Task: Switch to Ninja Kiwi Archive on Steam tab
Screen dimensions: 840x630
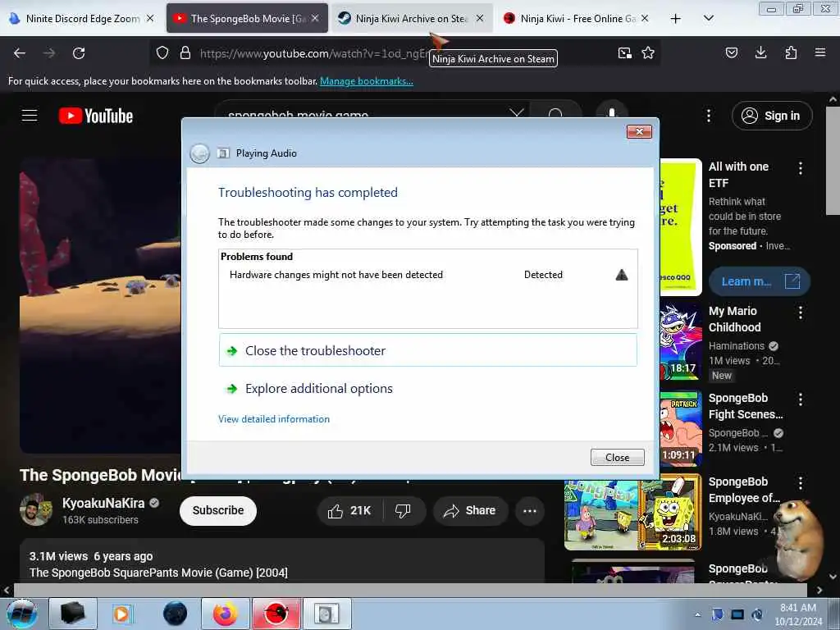Action: 410,19
